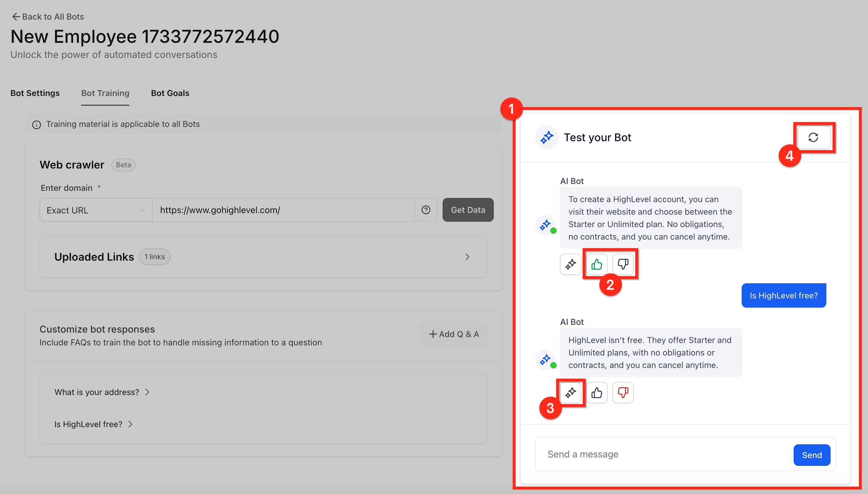Image resolution: width=868 pixels, height=494 pixels.
Task: Click the Add Q & A button
Action: (x=453, y=334)
